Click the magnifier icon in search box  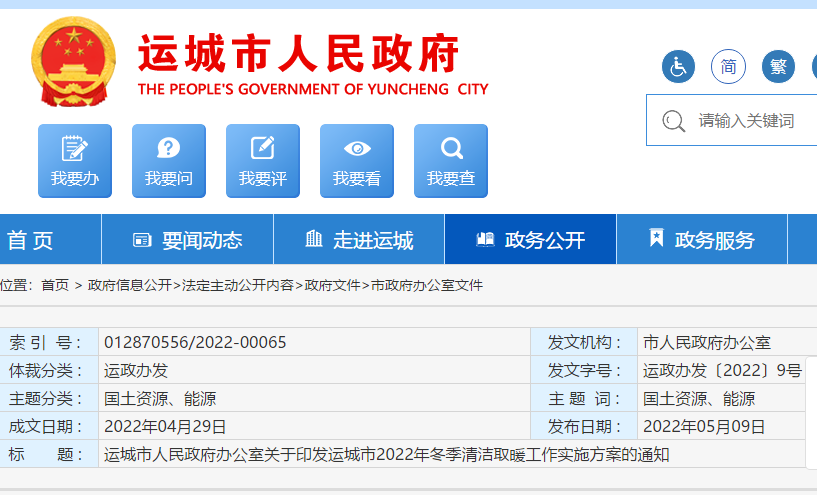(x=673, y=121)
